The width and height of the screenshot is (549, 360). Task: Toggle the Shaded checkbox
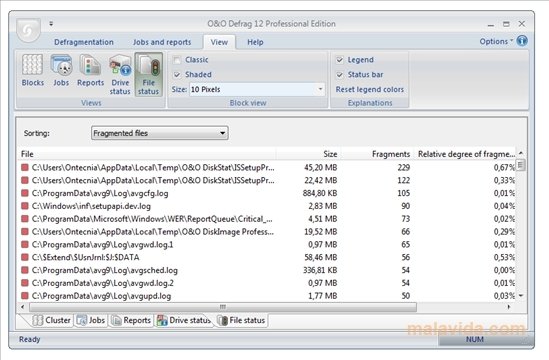tap(177, 75)
